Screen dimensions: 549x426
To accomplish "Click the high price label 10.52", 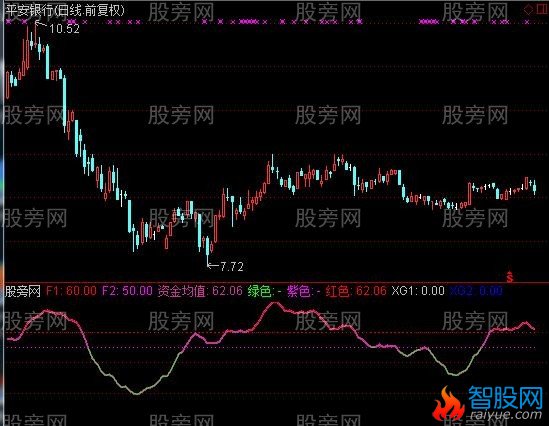I will pyautogui.click(x=64, y=29).
